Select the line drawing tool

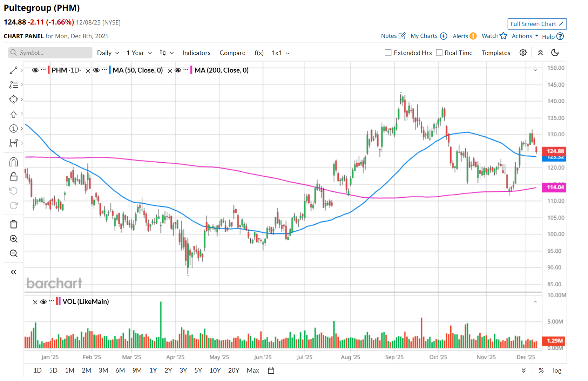(x=13, y=70)
